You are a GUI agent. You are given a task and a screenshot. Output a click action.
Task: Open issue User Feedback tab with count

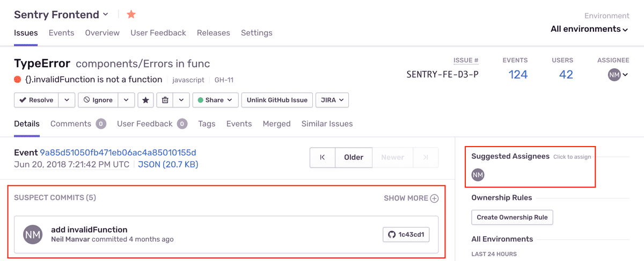(x=152, y=124)
